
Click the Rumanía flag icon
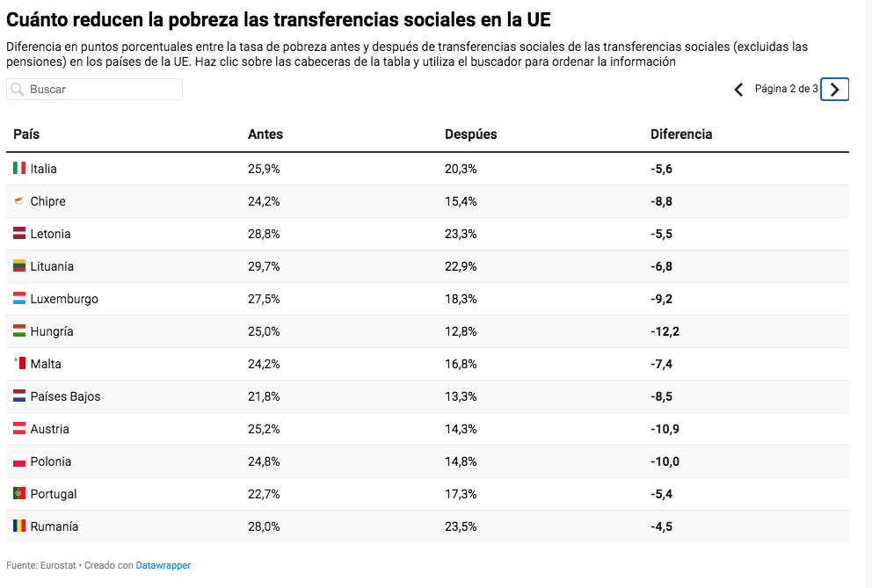click(19, 526)
